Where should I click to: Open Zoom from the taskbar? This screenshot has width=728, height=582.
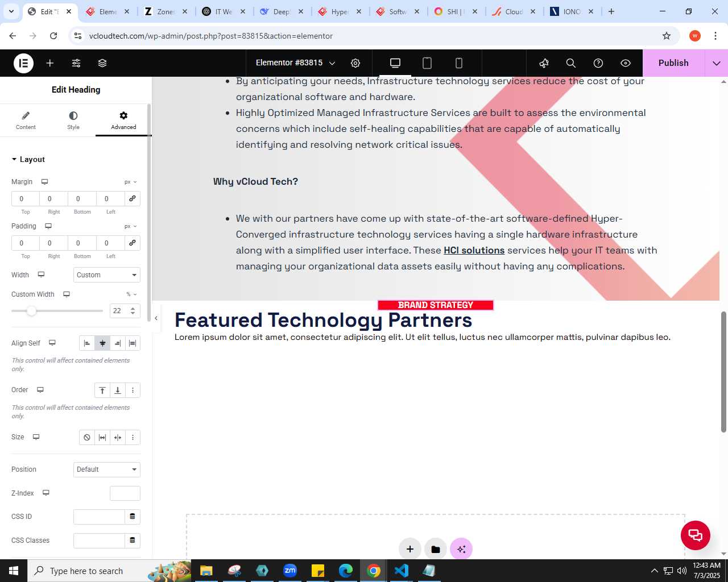click(x=290, y=571)
